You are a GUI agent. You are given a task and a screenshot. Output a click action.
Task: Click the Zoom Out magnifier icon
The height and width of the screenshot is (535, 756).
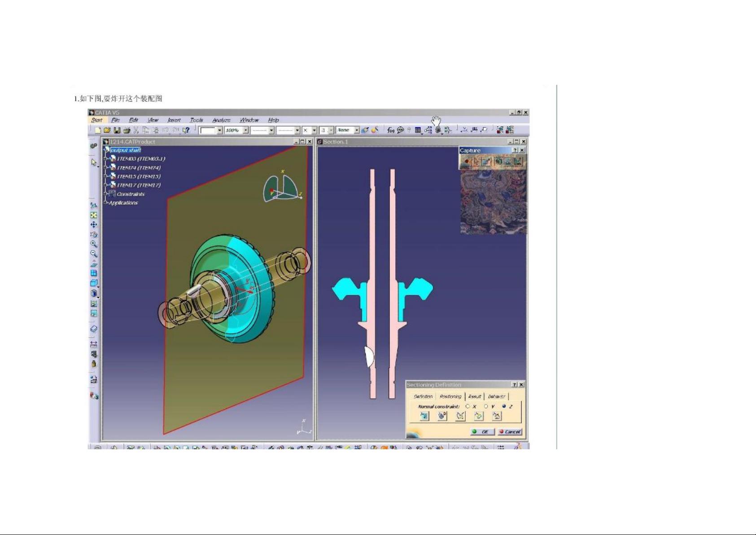[93, 254]
